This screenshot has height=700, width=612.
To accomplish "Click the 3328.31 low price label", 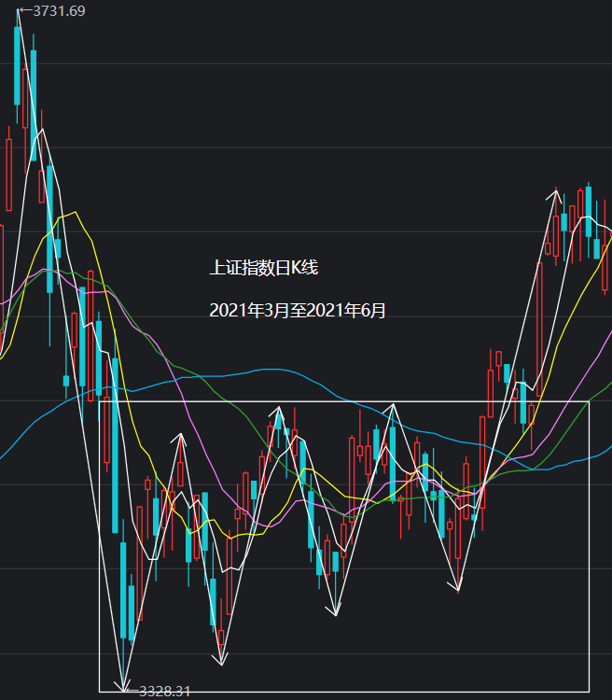I will coord(165,692).
